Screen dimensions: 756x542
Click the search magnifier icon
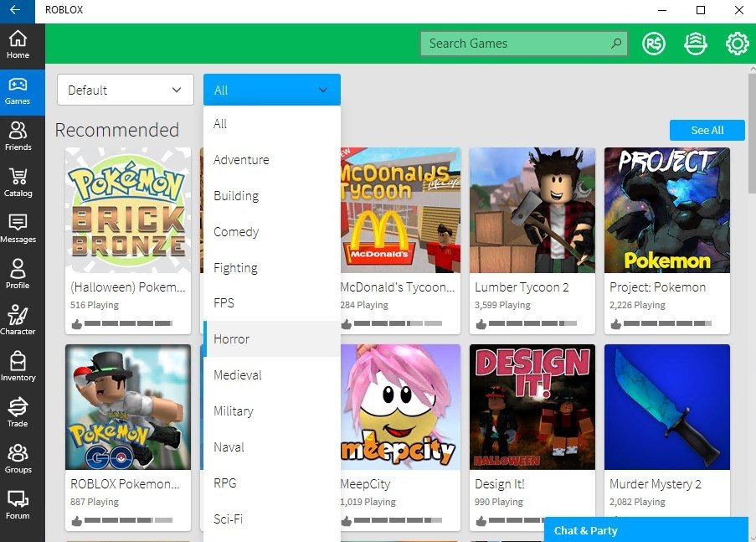pos(615,44)
